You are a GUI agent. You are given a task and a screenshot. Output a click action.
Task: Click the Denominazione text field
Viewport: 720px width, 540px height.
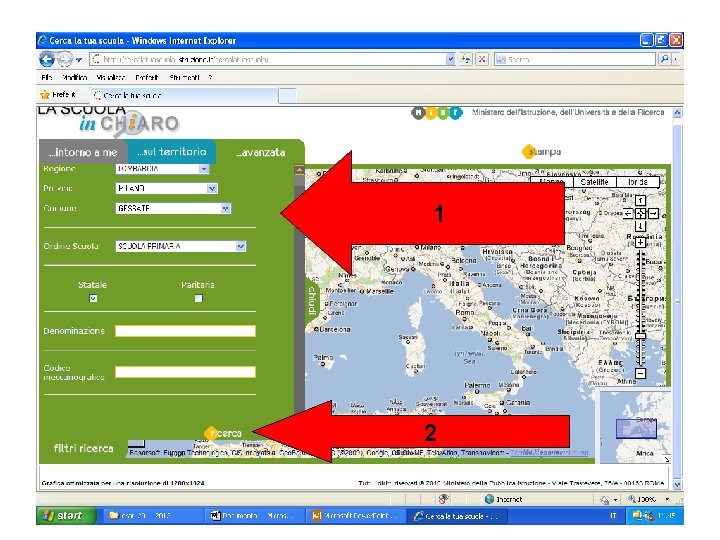tap(185, 331)
